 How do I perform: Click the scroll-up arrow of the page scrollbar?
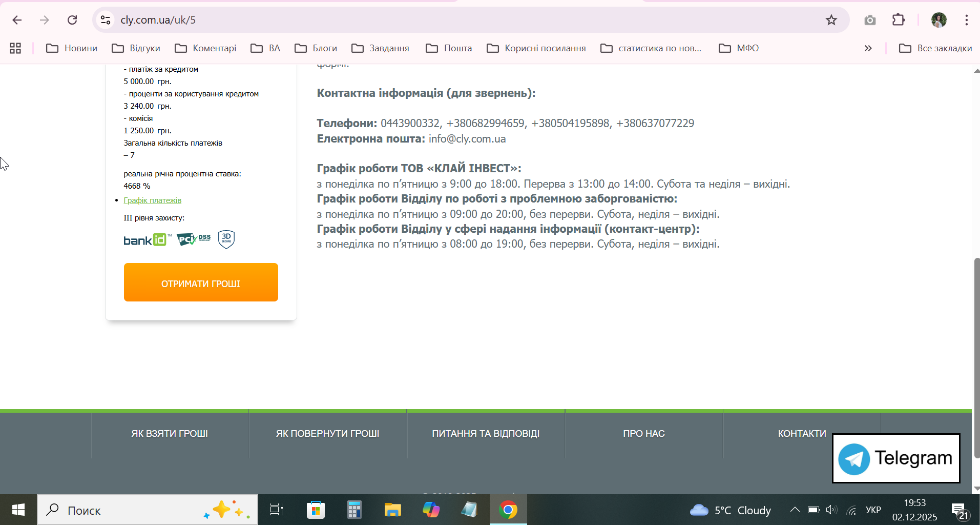pos(976,70)
